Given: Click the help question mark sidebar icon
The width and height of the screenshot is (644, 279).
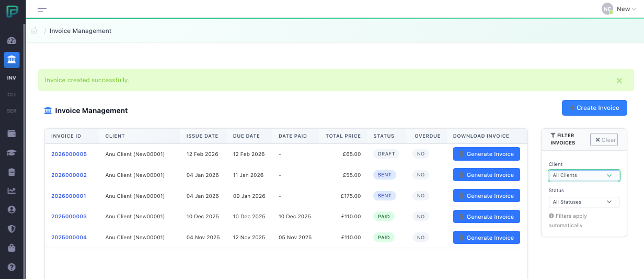Looking at the screenshot, I should [11, 267].
